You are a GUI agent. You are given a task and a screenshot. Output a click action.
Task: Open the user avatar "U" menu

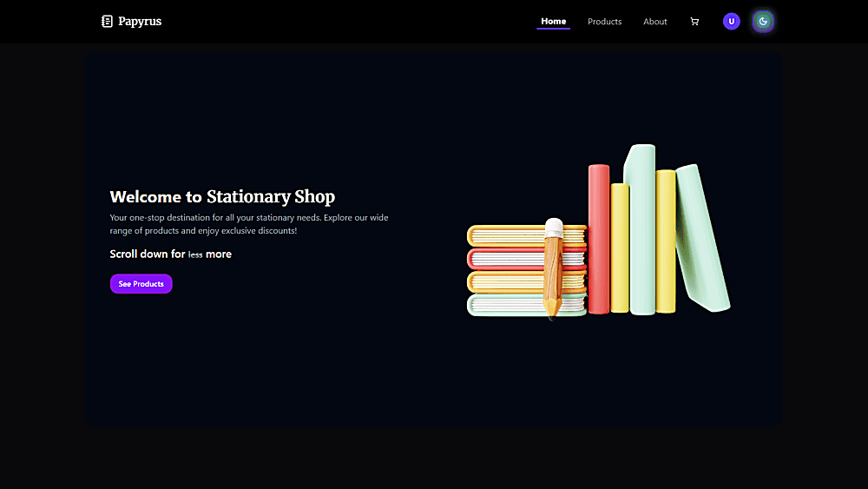[732, 22]
